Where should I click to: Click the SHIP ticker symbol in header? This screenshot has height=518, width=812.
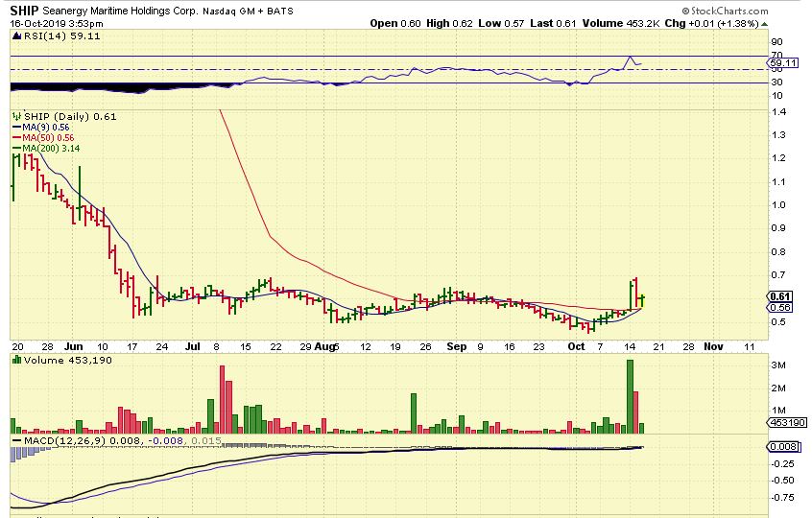tap(24, 11)
